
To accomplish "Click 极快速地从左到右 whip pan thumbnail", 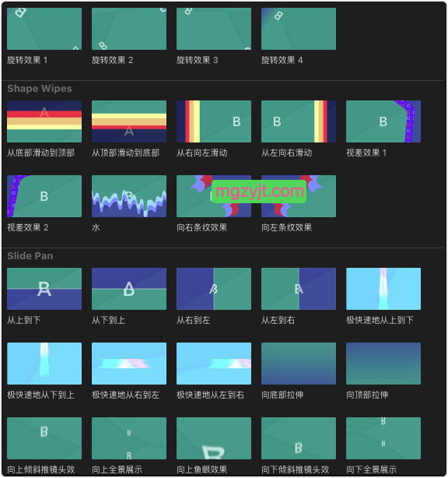I will click(214, 364).
